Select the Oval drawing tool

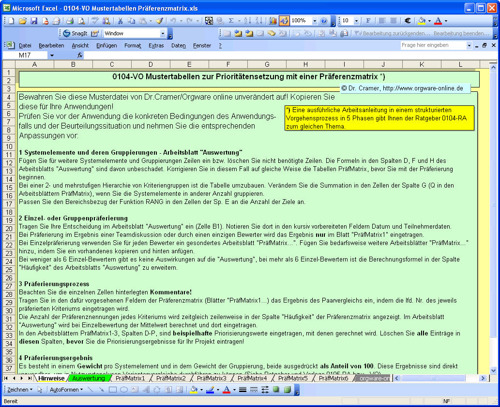click(x=124, y=389)
